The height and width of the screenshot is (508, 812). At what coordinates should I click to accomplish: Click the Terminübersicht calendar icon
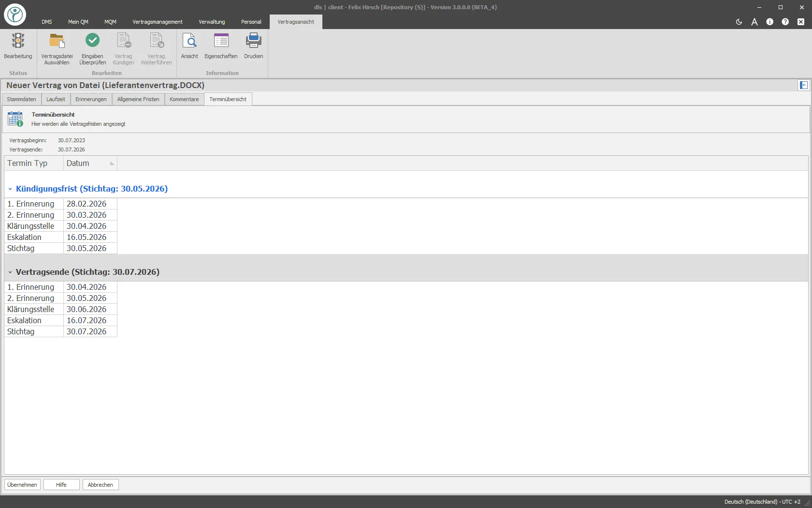pyautogui.click(x=15, y=119)
